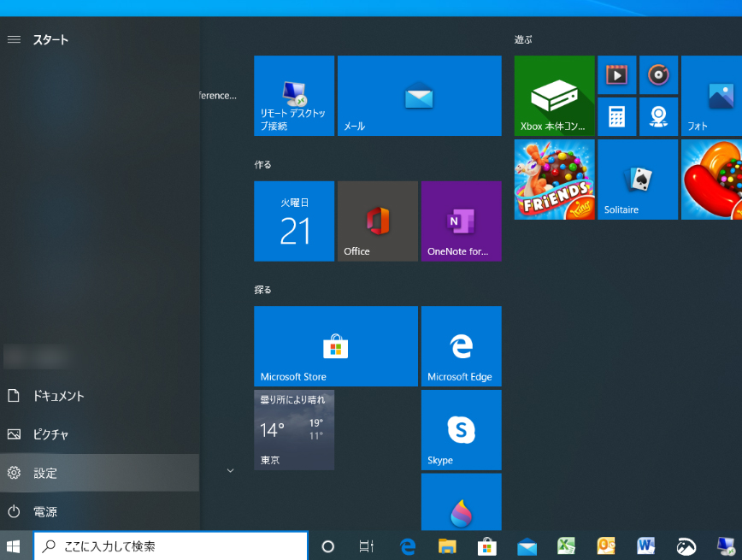Open the pinned camera app on the taskbar

pos(686,546)
